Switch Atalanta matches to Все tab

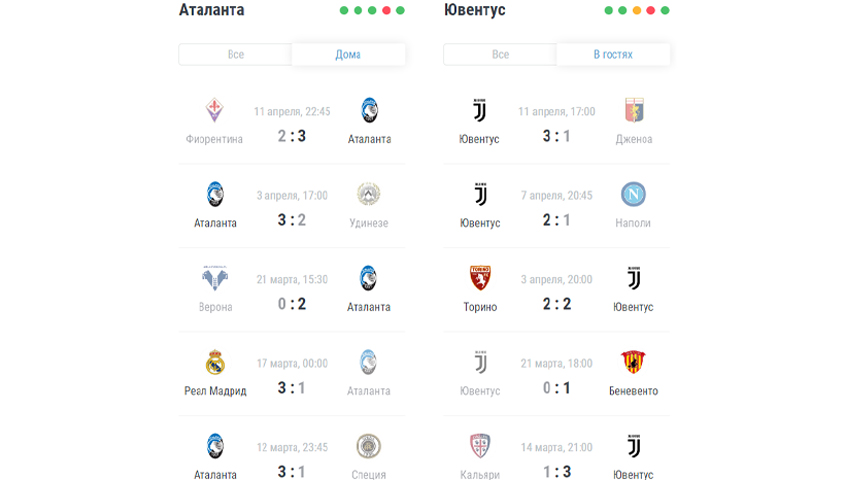(x=235, y=54)
